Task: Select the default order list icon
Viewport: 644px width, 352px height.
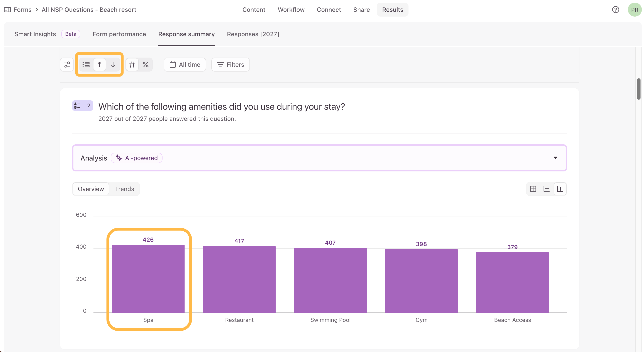Action: 86,65
